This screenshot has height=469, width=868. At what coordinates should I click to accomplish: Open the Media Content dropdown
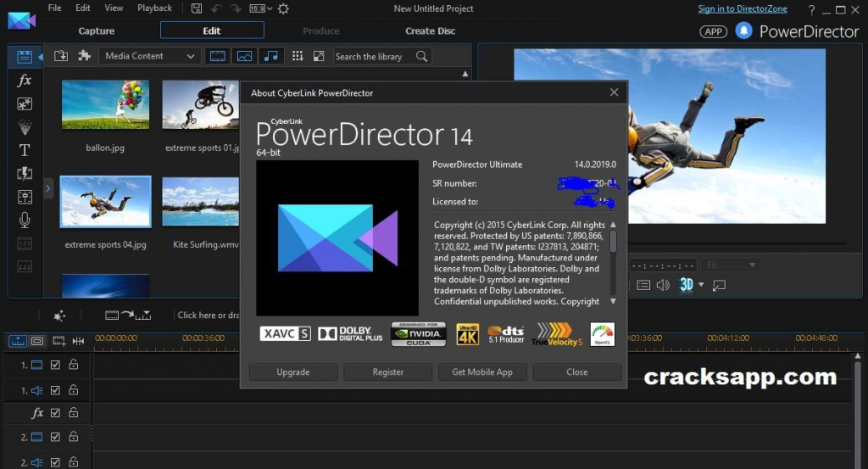149,56
